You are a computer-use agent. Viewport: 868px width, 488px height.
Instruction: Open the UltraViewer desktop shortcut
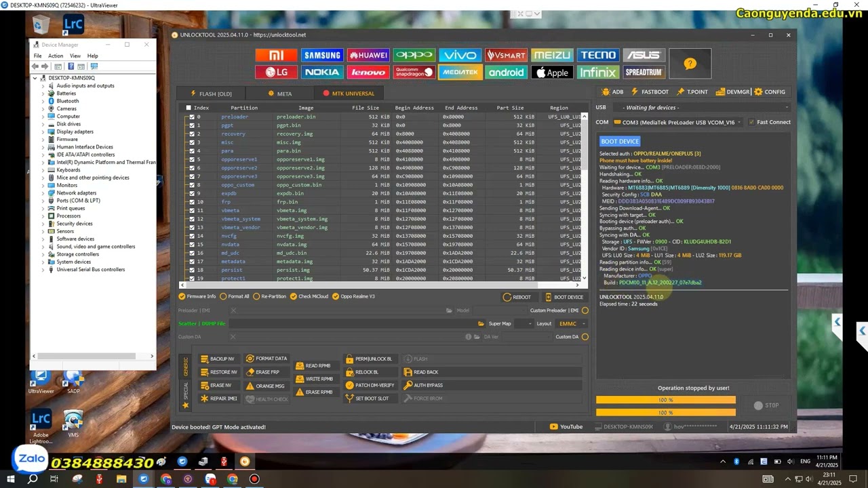coord(41,382)
